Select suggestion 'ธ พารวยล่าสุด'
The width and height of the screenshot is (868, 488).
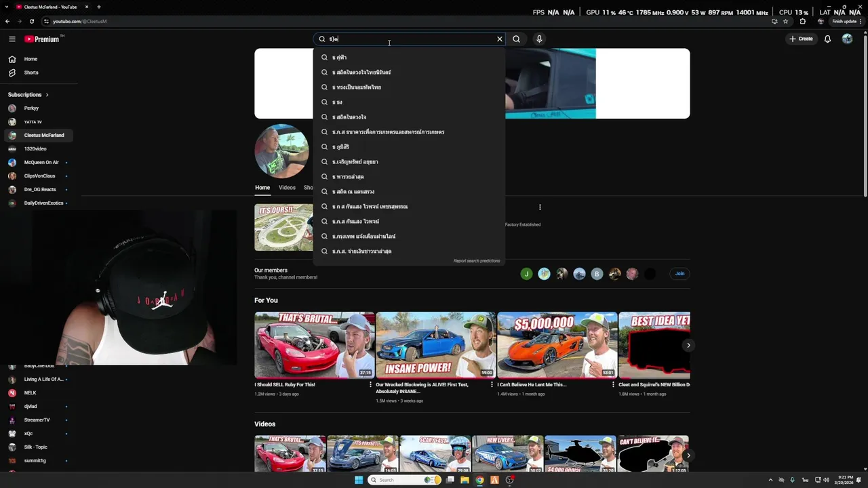tap(409, 177)
